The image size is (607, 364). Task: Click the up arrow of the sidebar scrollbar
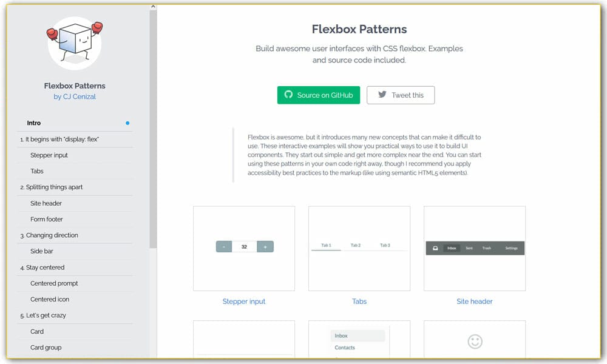click(152, 7)
